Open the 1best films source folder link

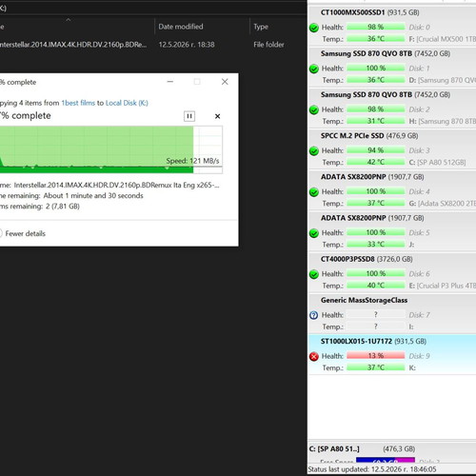pyautogui.click(x=78, y=103)
